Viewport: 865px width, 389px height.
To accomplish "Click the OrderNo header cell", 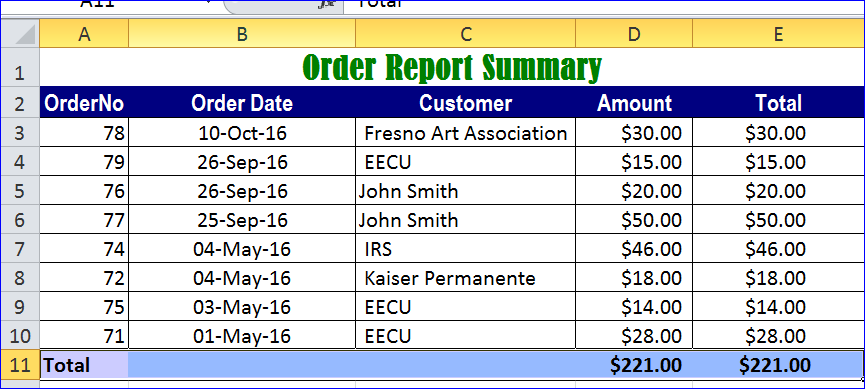I will coord(84,103).
